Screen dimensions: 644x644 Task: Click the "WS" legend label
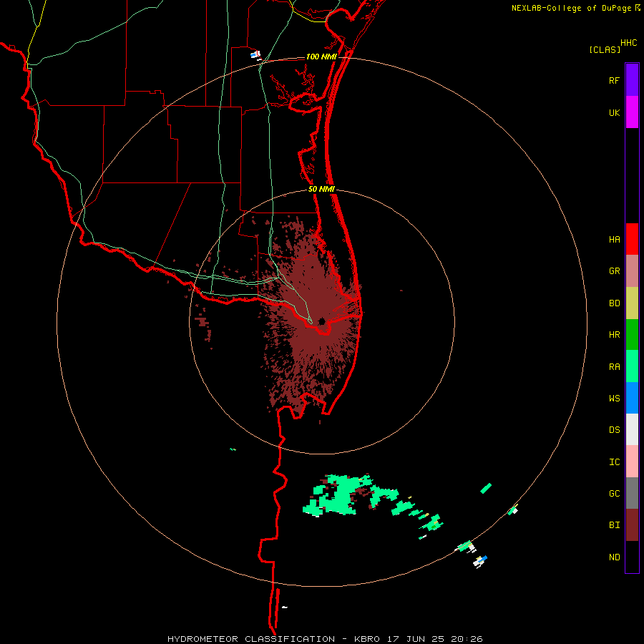614,399
